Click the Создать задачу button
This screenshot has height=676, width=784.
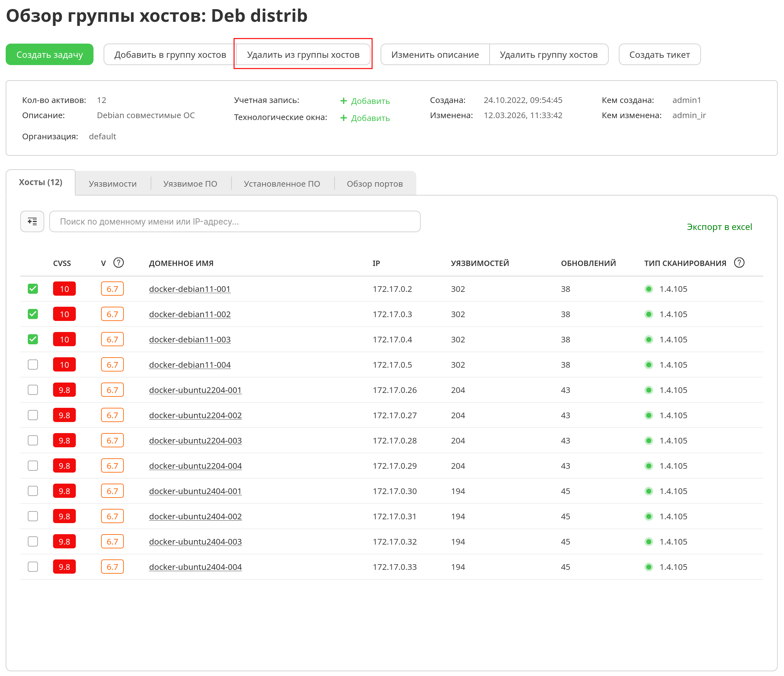tap(50, 55)
